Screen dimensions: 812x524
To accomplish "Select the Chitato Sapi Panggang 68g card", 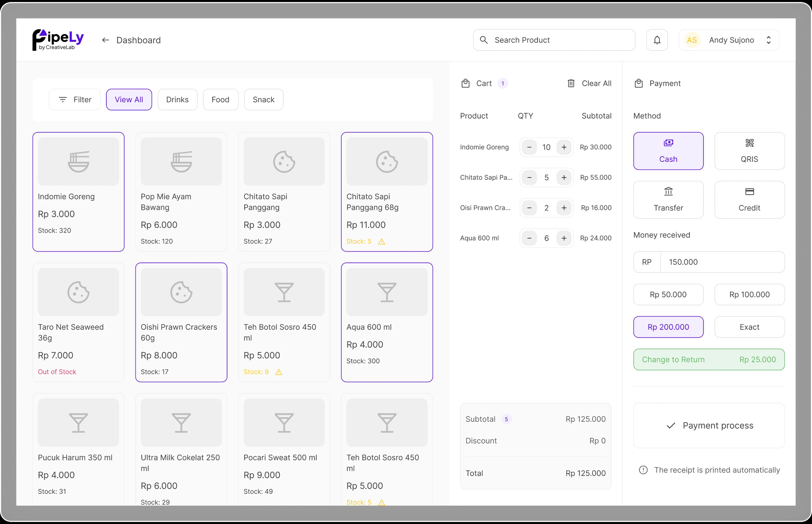I will (387, 192).
